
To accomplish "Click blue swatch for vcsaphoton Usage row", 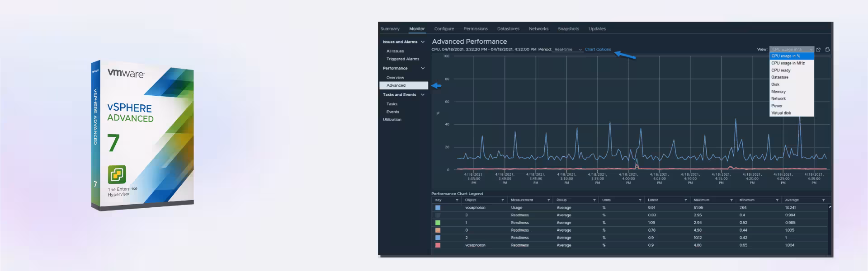I will point(438,208).
